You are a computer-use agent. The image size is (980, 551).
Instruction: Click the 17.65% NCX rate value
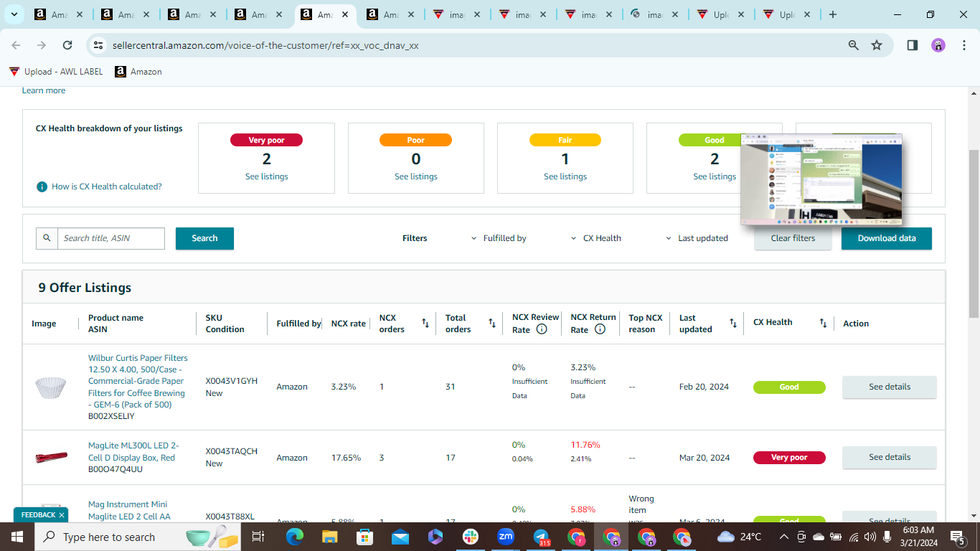click(346, 458)
